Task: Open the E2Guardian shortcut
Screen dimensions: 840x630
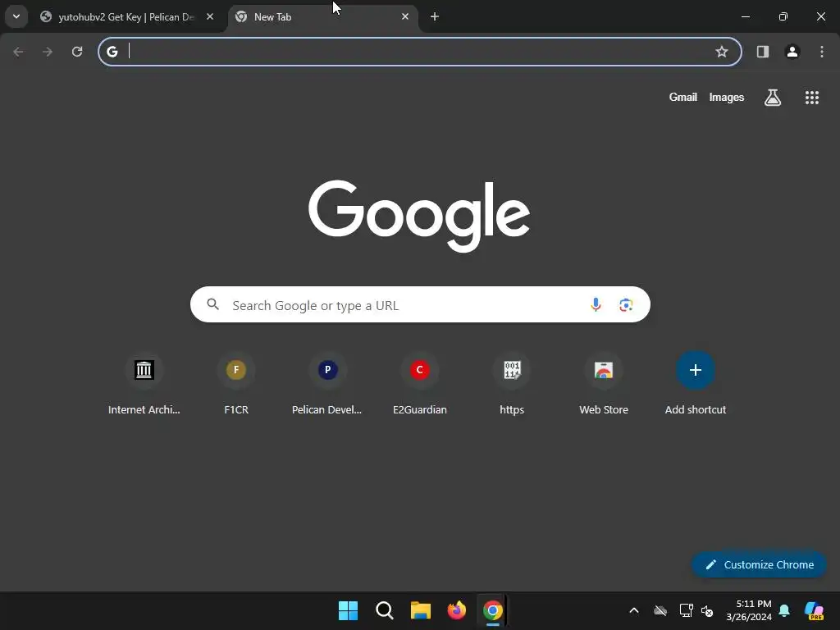Action: coord(420,384)
